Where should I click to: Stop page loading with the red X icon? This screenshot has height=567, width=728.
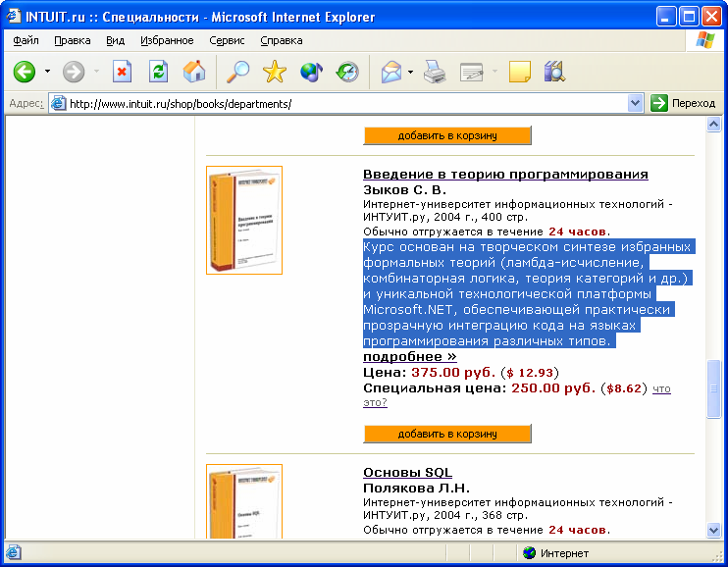[x=122, y=72]
